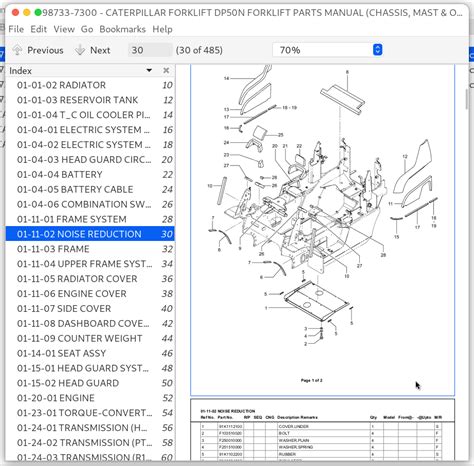This screenshot has width=474, height=466.
Task: Select 01-11-07 SIDE COVER entry
Action: tap(90, 308)
